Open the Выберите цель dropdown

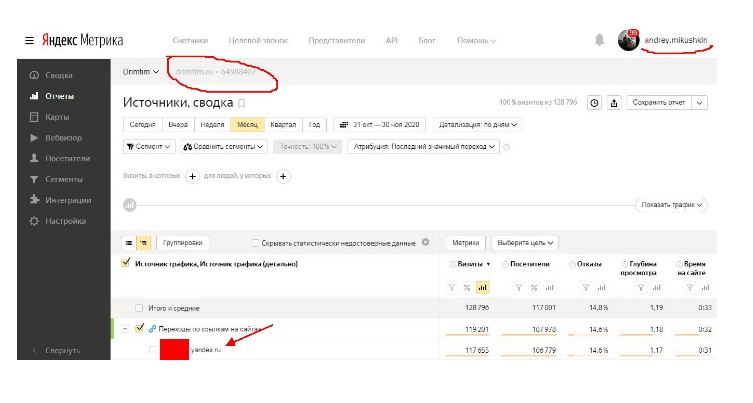525,243
